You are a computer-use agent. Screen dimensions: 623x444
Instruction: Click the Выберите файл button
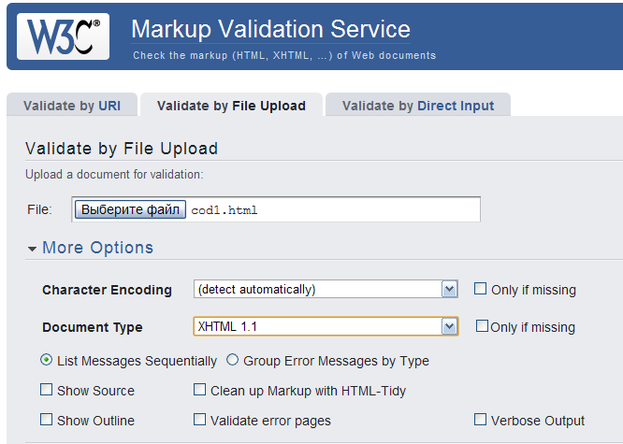pos(131,210)
